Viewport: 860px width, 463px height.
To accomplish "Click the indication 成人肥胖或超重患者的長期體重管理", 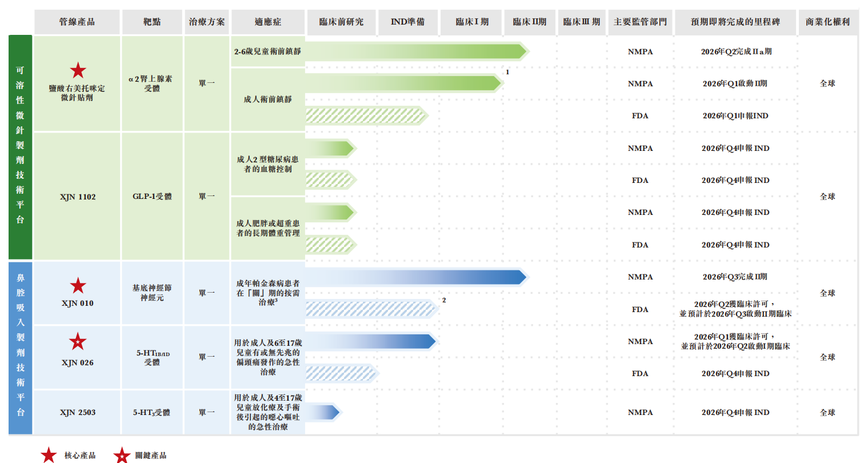I will (x=268, y=228).
